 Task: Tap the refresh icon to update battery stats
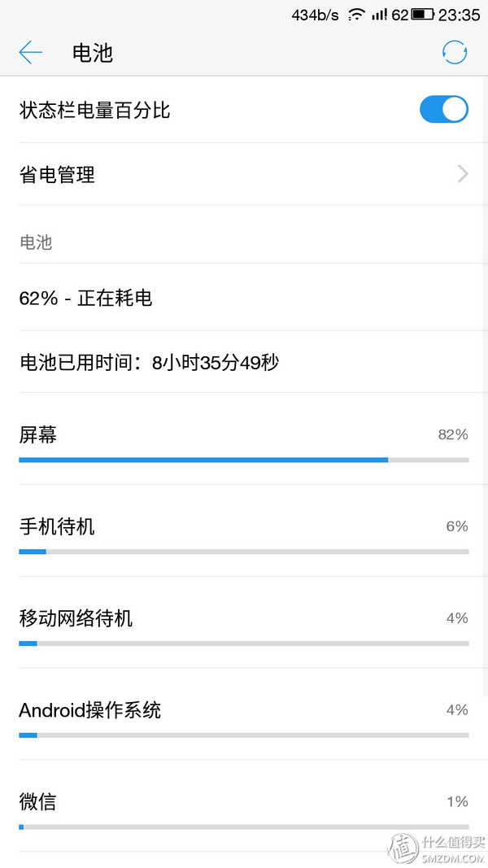click(455, 51)
